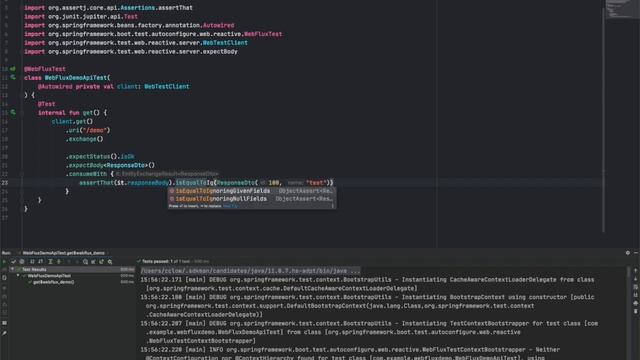Open Run panel gear options
Image resolution: width=640 pixels, height=360 pixels.
[628, 253]
